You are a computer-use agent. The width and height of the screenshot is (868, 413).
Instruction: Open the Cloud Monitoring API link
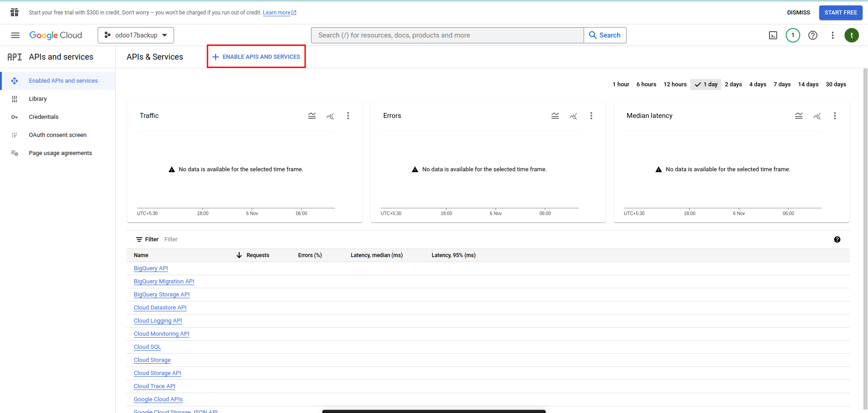[x=161, y=334]
